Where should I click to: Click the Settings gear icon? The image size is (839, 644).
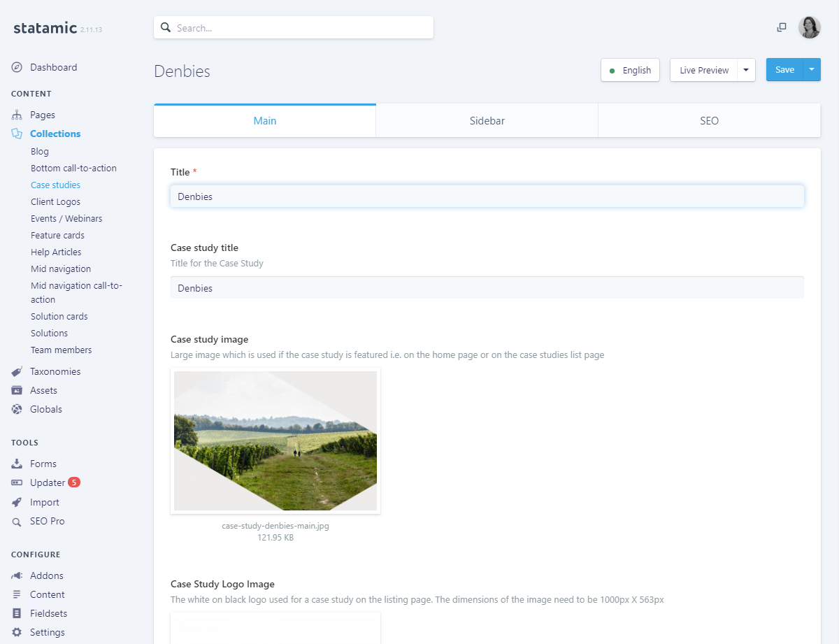[x=17, y=633]
